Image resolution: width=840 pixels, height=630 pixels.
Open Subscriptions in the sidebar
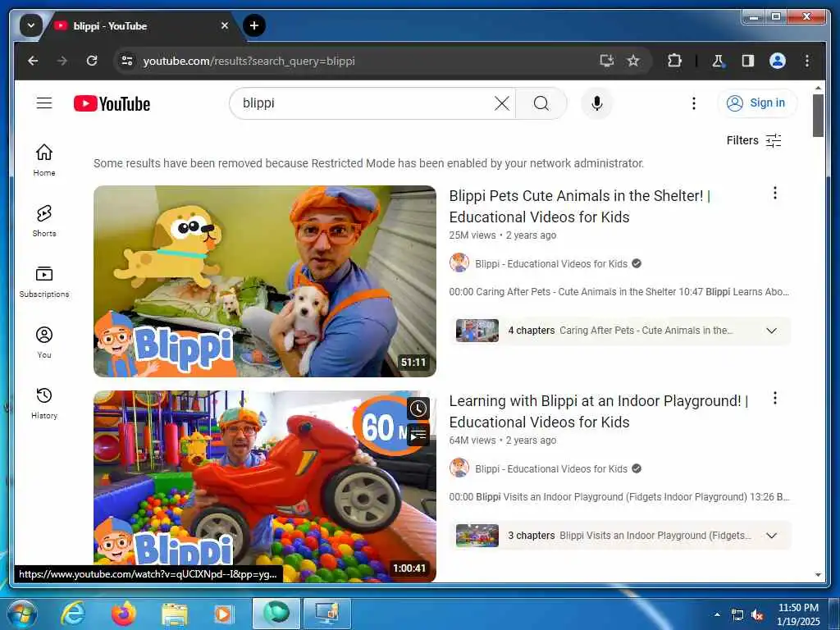(44, 281)
